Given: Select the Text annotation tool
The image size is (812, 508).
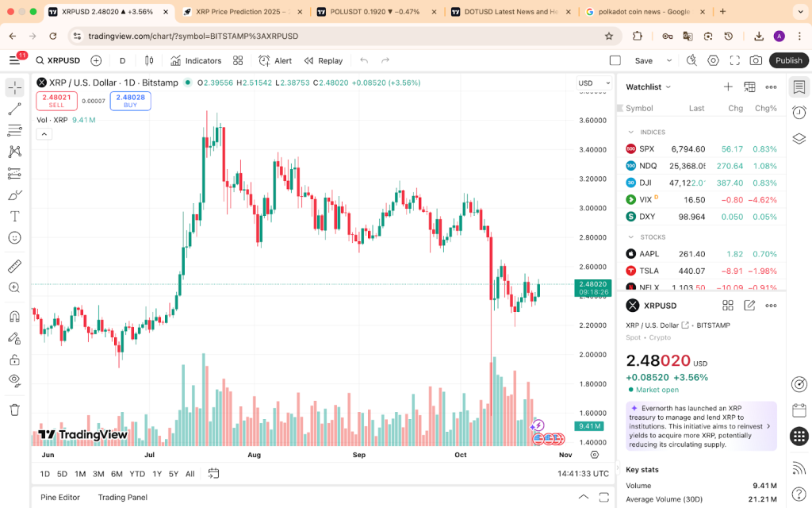Looking at the screenshot, I should tap(13, 217).
